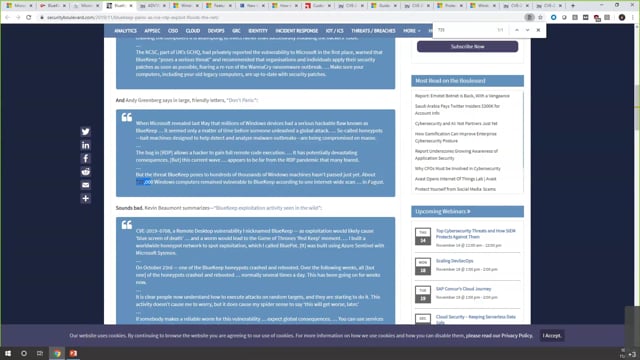The image size is (640, 360).
Task: Open more sharing options plus icon
Action: click(85, 198)
